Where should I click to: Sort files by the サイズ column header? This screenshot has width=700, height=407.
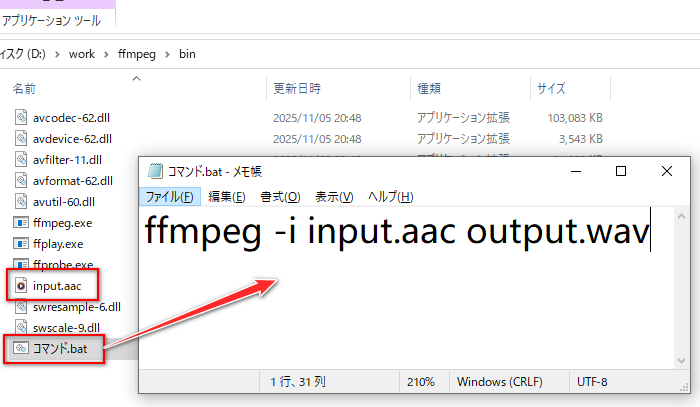tap(551, 88)
